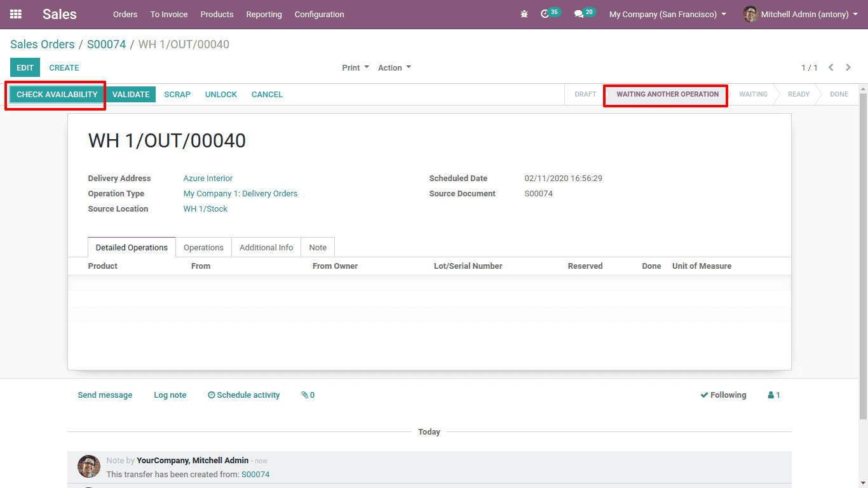Click the Reserved column header
Image resolution: width=868 pixels, height=488 pixels.
coord(585,266)
